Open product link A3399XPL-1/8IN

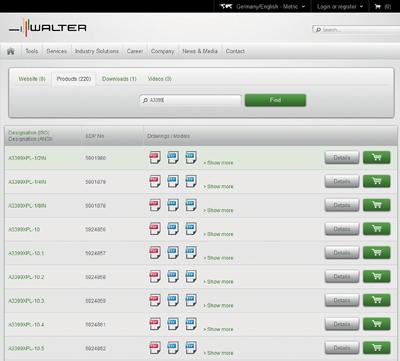click(27, 206)
